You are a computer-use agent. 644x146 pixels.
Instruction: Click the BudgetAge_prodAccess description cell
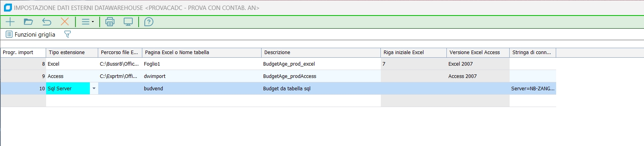pyautogui.click(x=321, y=76)
